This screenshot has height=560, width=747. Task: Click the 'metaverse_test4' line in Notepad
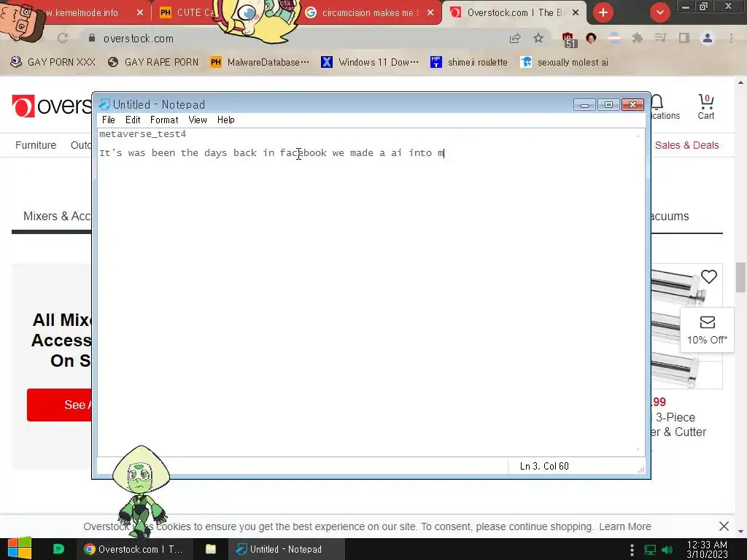(x=142, y=134)
